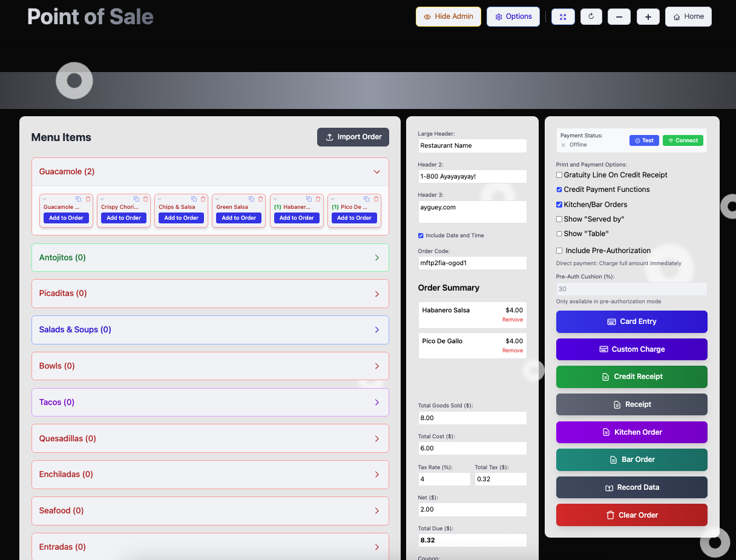Toggle Gratuity Line On Credit Receipt checkbox
This screenshot has height=560, width=736.
tap(559, 175)
